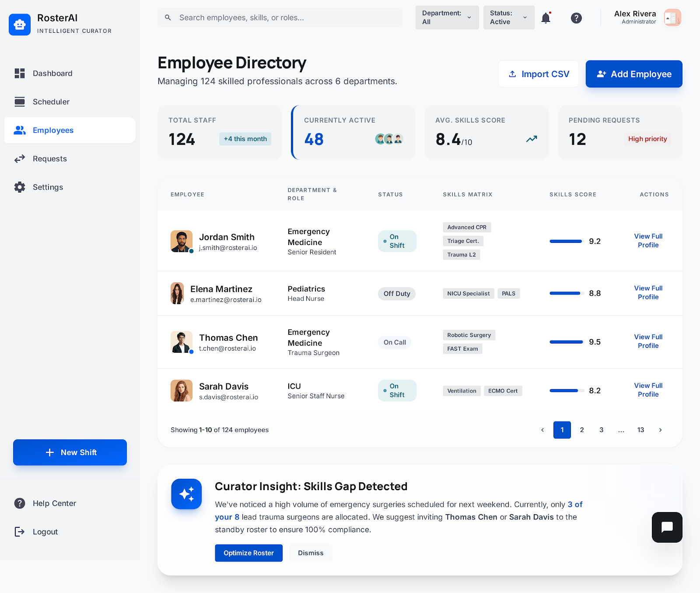Click the Requests arrows icon
Image resolution: width=700 pixels, height=593 pixels.
[x=20, y=158]
